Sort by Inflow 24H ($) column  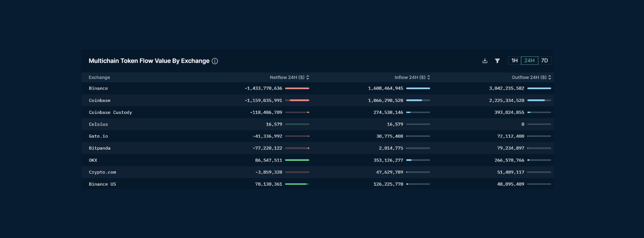412,78
